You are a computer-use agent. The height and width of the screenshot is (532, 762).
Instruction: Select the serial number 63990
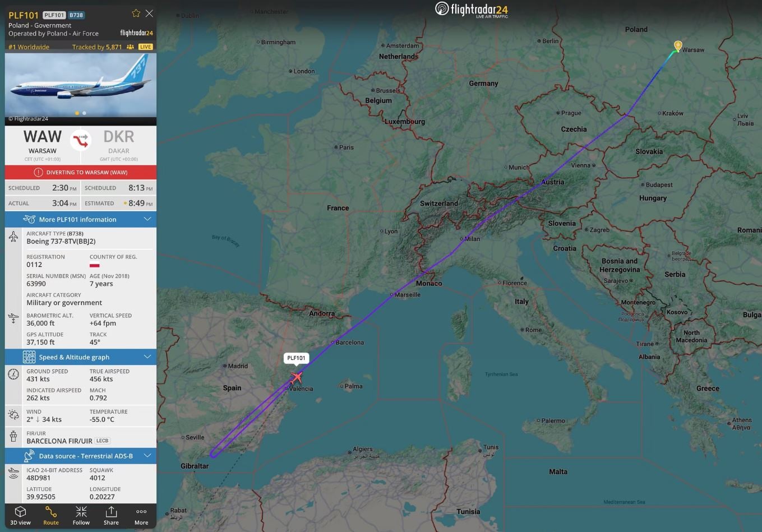click(36, 284)
